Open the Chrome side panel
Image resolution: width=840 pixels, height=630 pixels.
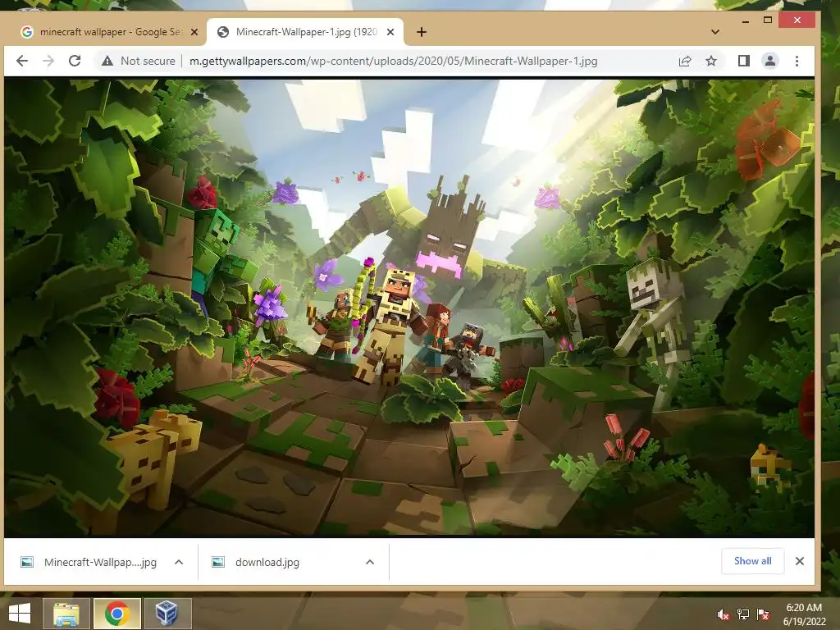point(743,61)
